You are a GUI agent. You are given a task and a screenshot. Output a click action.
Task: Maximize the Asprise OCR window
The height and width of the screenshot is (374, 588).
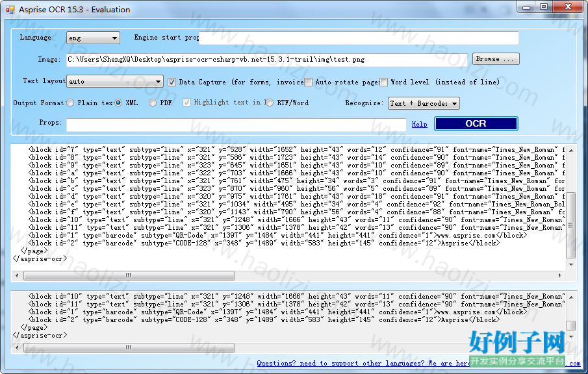point(544,7)
